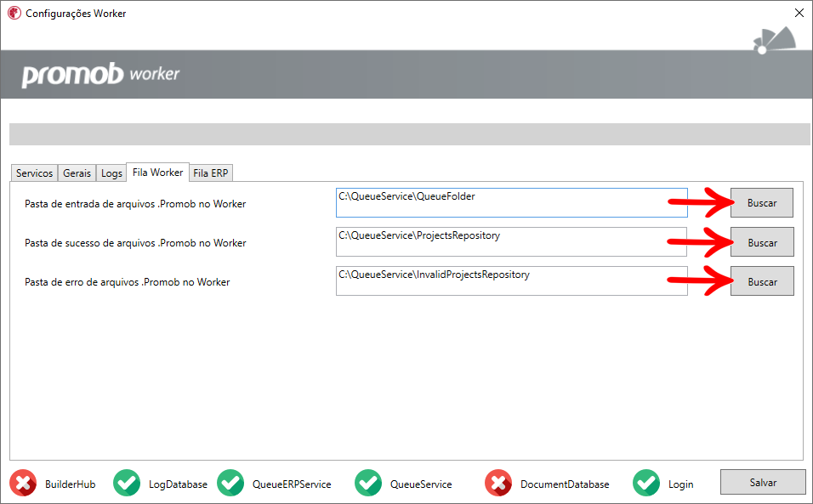Click the 'Pasta de erro de arquivos' label
813x504 pixels.
tap(127, 282)
